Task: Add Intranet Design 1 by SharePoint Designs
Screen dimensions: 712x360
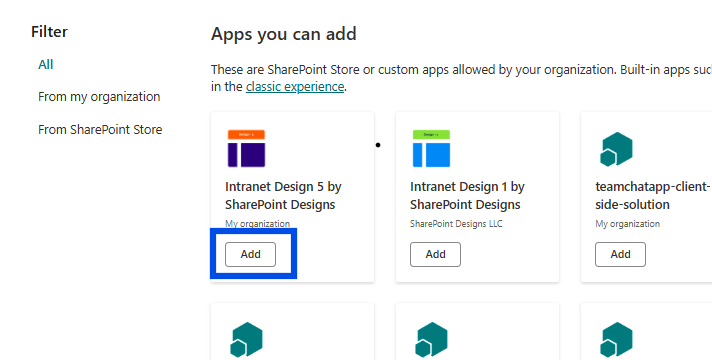Action: click(x=435, y=254)
